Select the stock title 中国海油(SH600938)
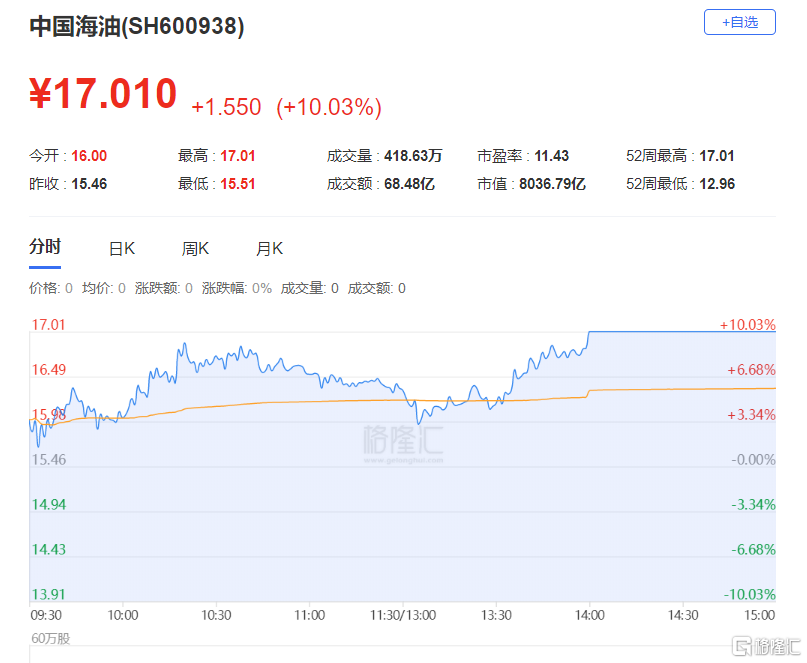Screen dimensions: 807x663 click(136, 26)
